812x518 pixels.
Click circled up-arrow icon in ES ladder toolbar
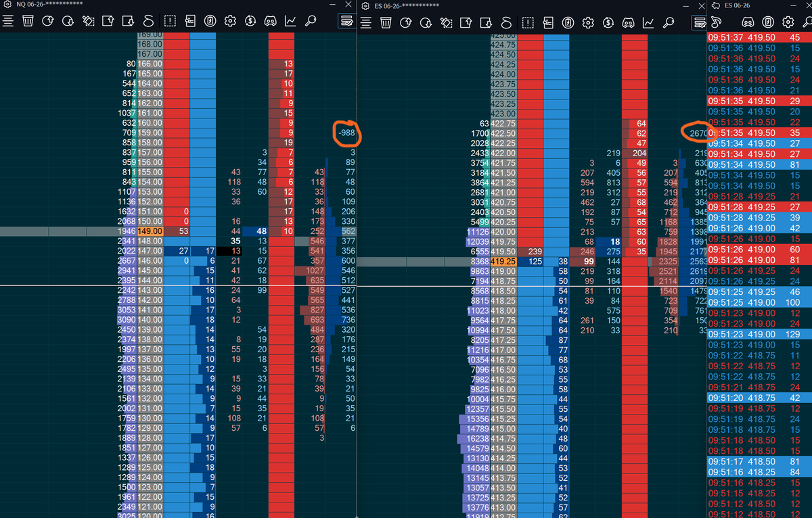click(406, 22)
